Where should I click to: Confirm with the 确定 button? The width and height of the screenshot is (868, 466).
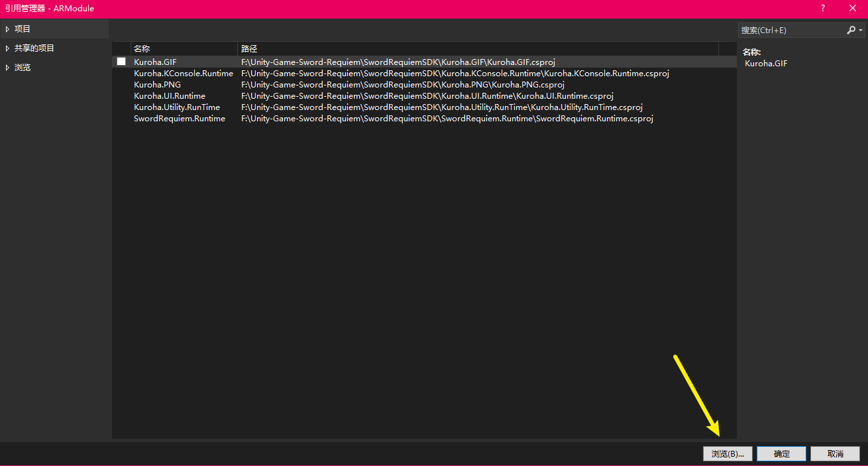781,454
